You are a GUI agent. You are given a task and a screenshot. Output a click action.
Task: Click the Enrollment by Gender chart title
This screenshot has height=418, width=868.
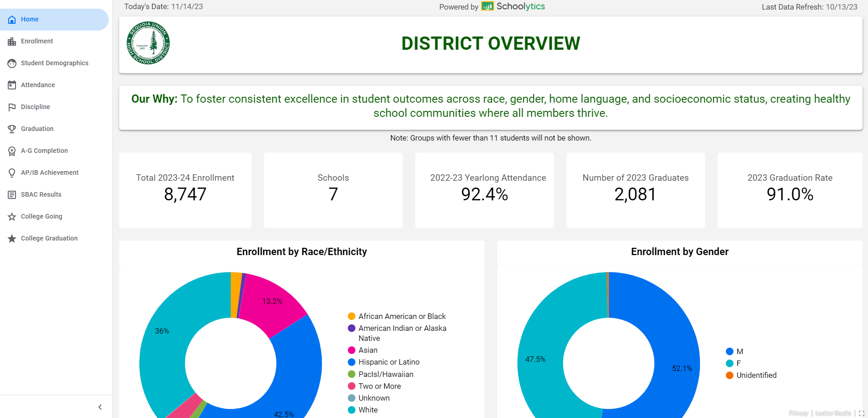click(680, 252)
